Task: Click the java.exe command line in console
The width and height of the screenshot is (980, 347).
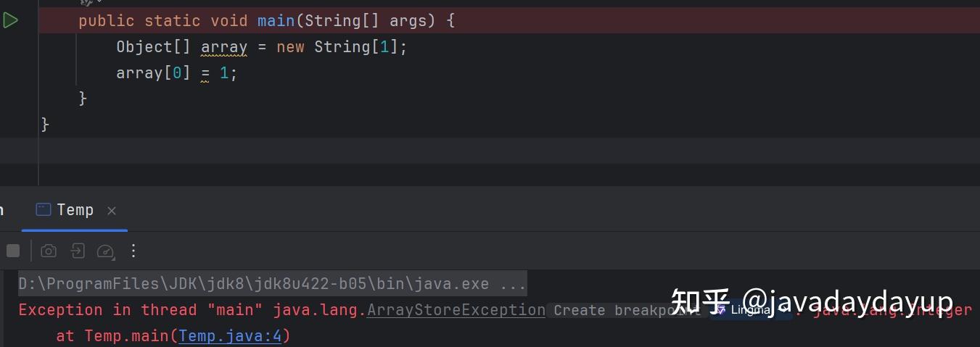Action: coord(273,284)
